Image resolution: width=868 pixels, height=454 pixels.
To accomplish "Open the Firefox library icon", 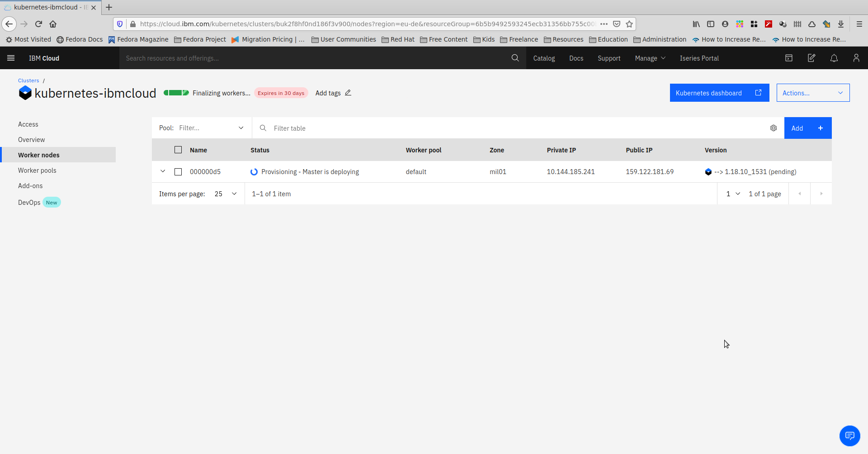I will pyautogui.click(x=696, y=24).
